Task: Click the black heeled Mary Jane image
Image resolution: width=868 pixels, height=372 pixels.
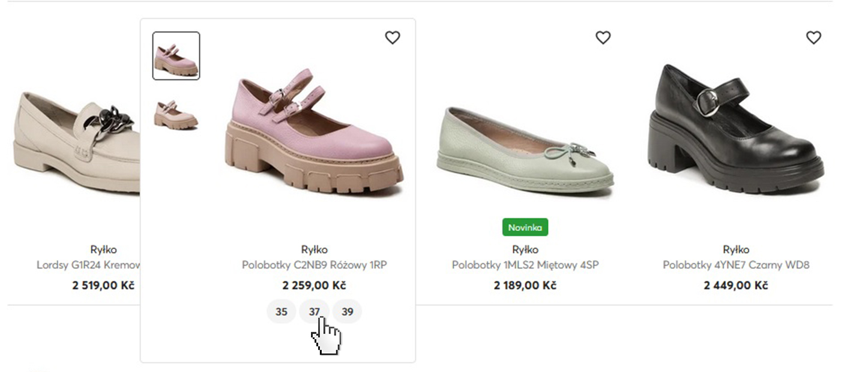Action: pyautogui.click(x=736, y=129)
